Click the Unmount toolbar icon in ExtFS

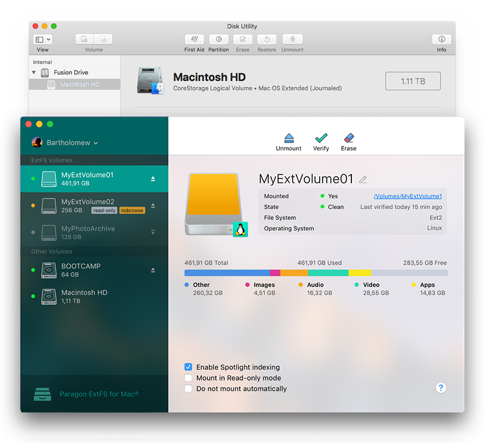tap(289, 138)
